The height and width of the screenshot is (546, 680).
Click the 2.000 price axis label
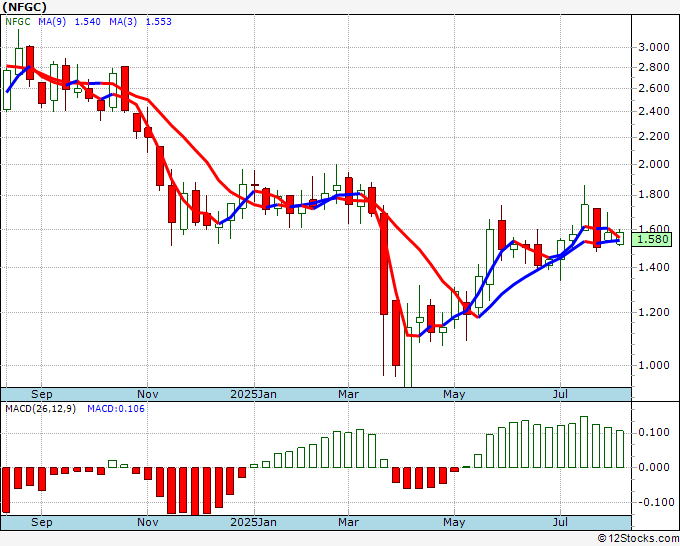(654, 164)
